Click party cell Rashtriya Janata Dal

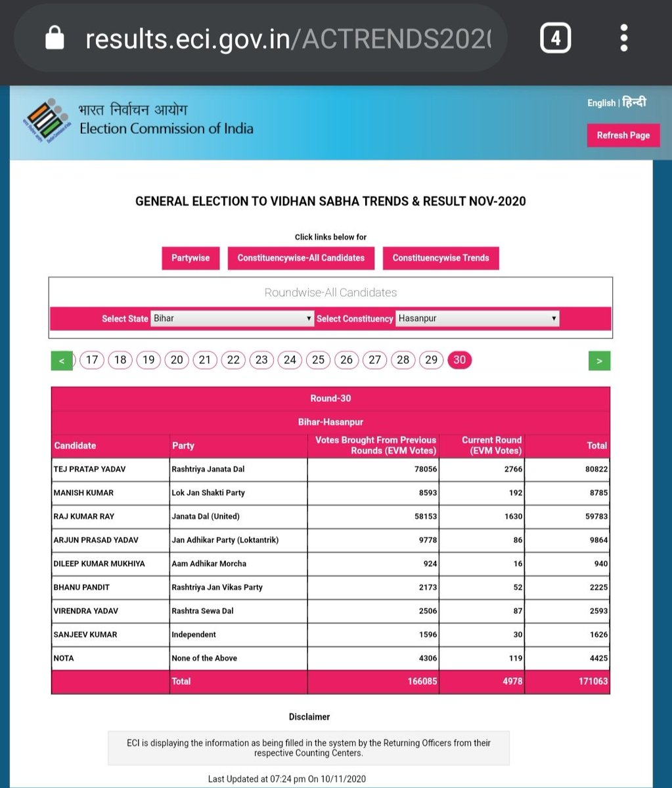(208, 469)
